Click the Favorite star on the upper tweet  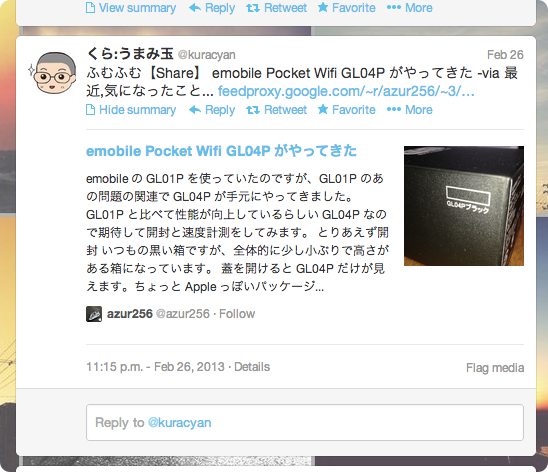click(x=323, y=7)
